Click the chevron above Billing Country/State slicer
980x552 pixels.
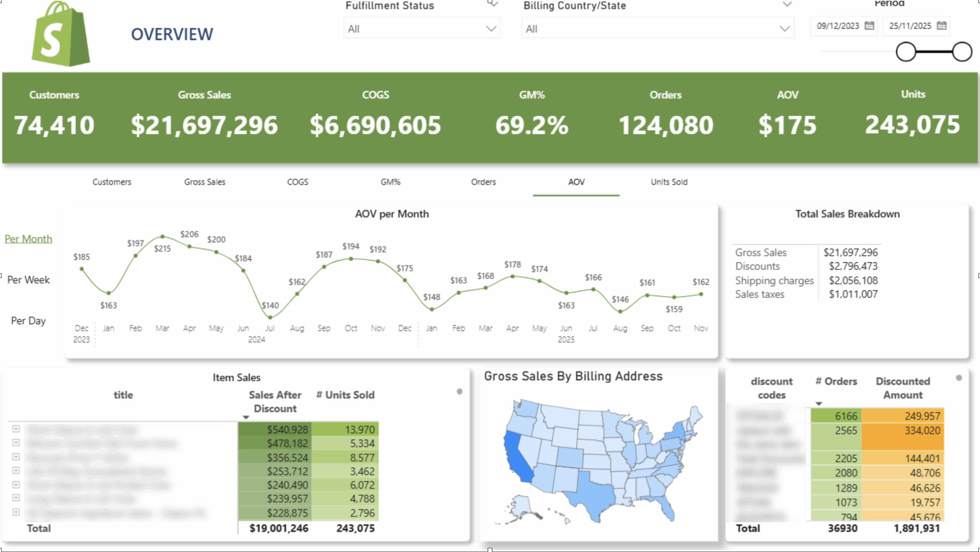[x=787, y=5]
